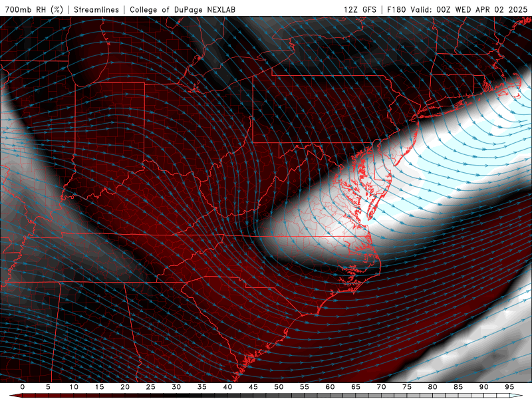This screenshot has height=399, width=532.
Task: Click the "F180" forecast hour label
Action: (x=396, y=9)
